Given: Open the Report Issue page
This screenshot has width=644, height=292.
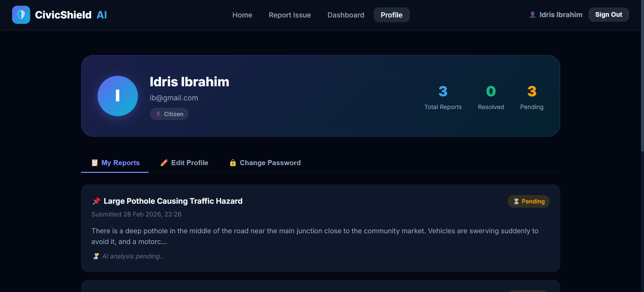Looking at the screenshot, I should pos(290,15).
